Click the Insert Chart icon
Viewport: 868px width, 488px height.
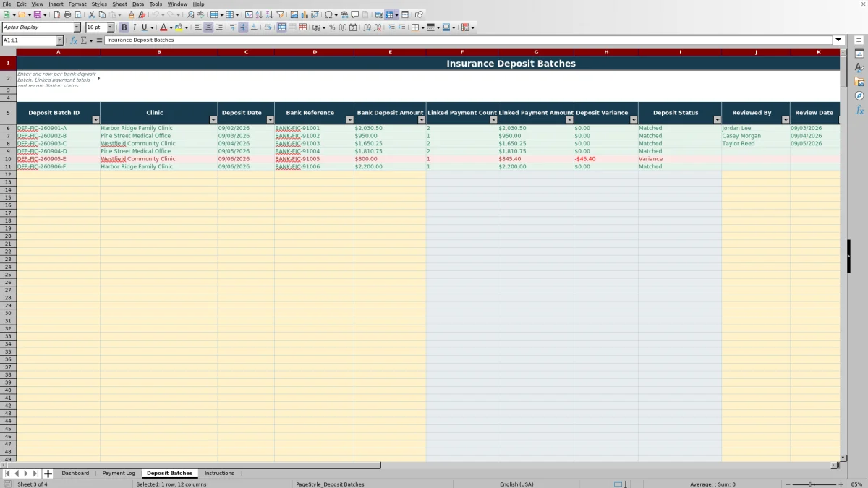tap(305, 14)
